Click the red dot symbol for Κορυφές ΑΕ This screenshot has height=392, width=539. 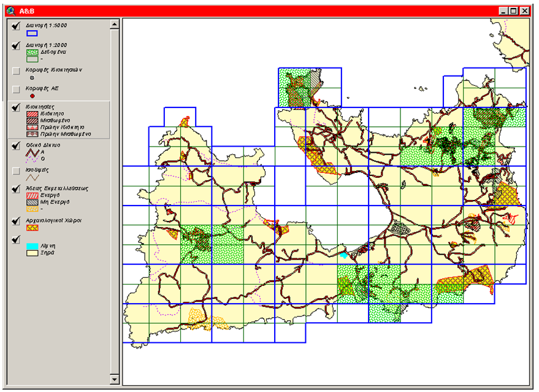pyautogui.click(x=32, y=94)
